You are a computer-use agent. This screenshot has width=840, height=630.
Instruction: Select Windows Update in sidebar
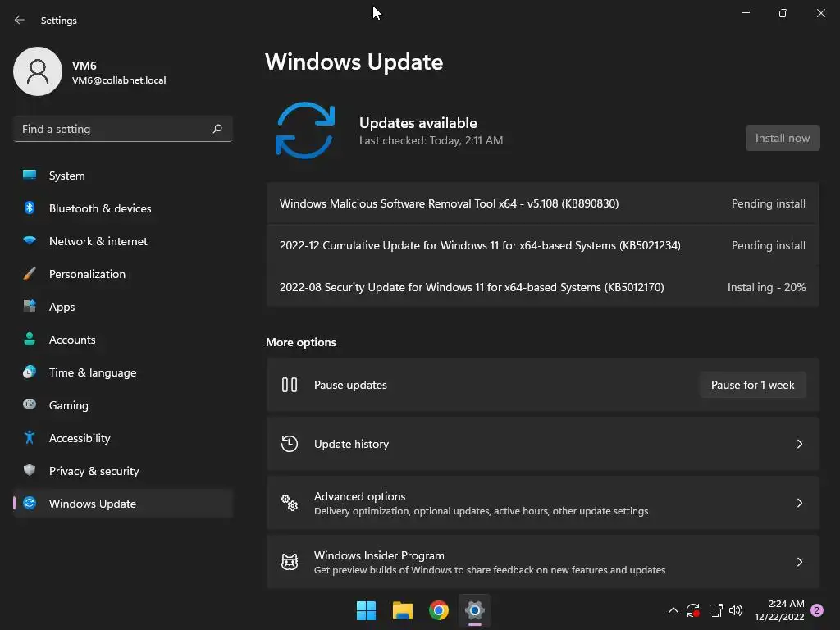pos(123,503)
